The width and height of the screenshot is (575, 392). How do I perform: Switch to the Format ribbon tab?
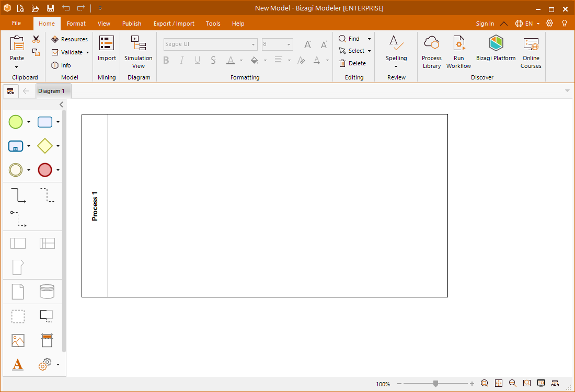pos(76,24)
